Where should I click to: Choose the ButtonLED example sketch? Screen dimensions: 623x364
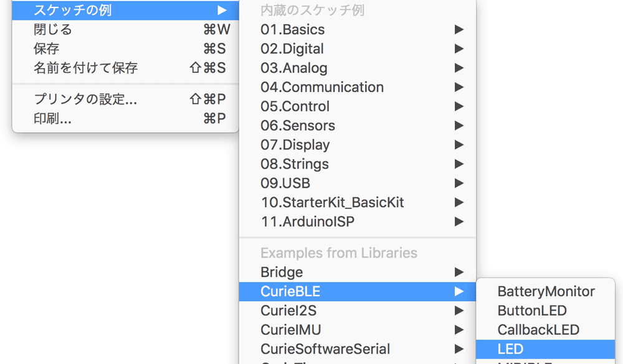[546, 310]
